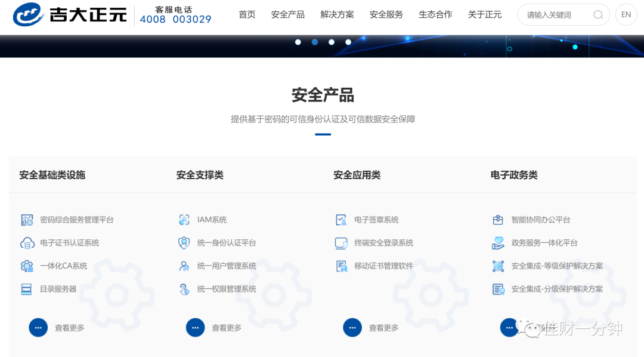Image resolution: width=644 pixels, height=357 pixels.
Task: Click 查看更多 text under 安全基础类设施
Action: tap(69, 328)
